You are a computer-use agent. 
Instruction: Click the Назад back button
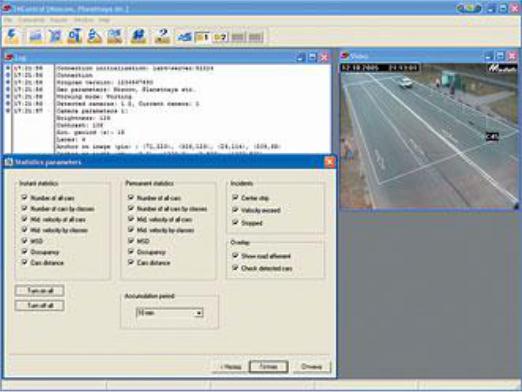(230, 367)
